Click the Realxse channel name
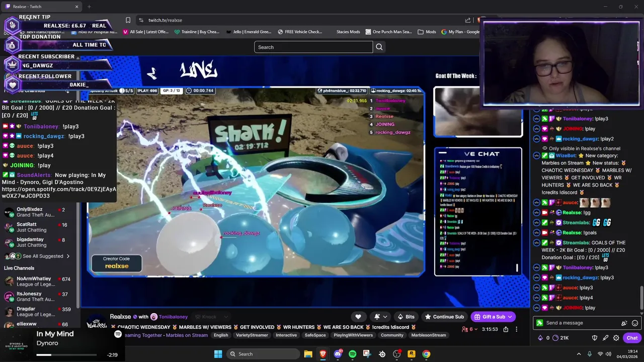The width and height of the screenshot is (644, 362). click(120, 317)
